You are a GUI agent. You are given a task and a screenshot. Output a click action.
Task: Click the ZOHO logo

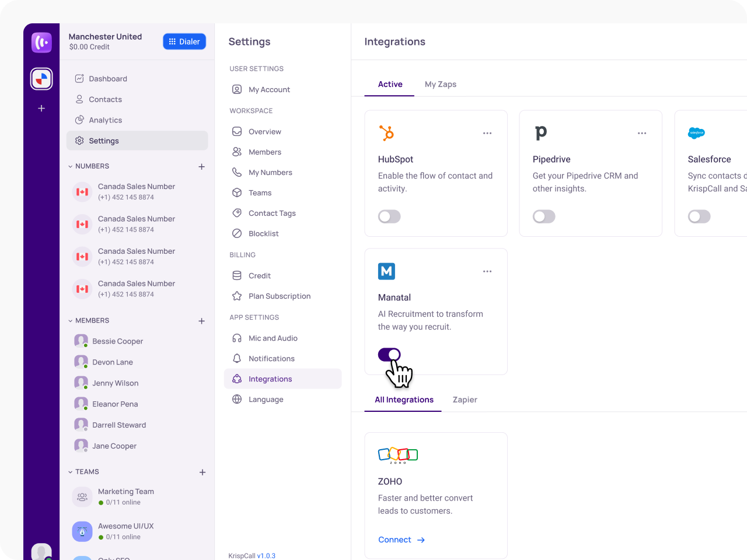point(398,455)
